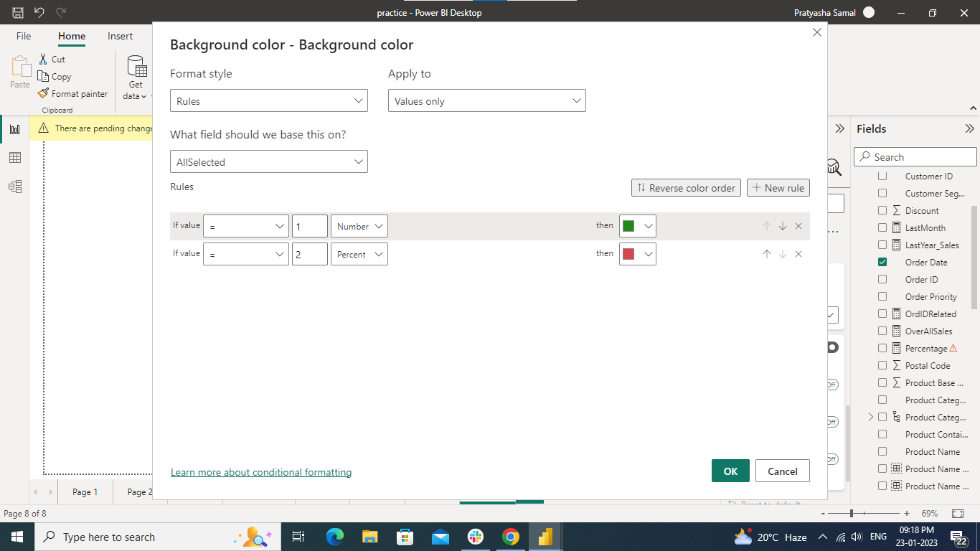
Task: Delete the rule with value 2
Action: [x=798, y=254]
